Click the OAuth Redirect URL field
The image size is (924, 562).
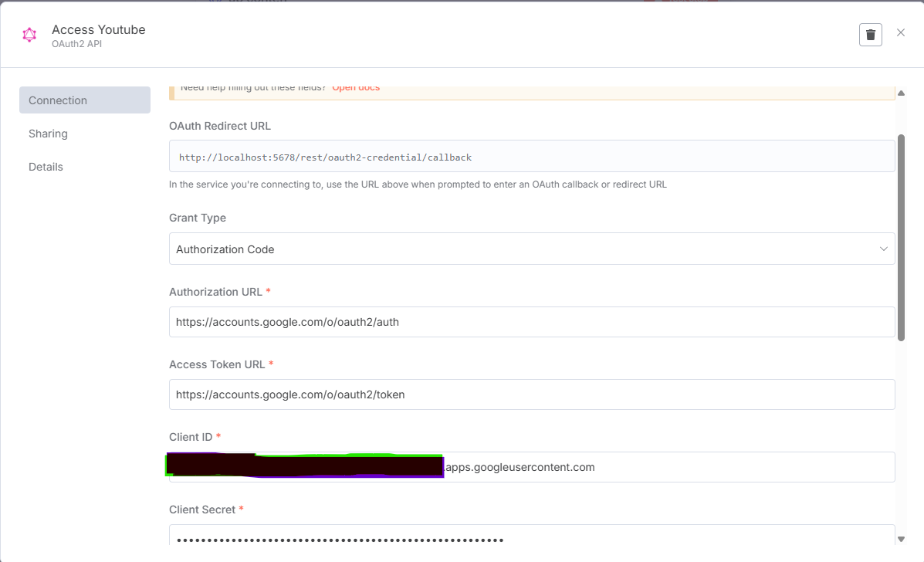click(x=532, y=157)
